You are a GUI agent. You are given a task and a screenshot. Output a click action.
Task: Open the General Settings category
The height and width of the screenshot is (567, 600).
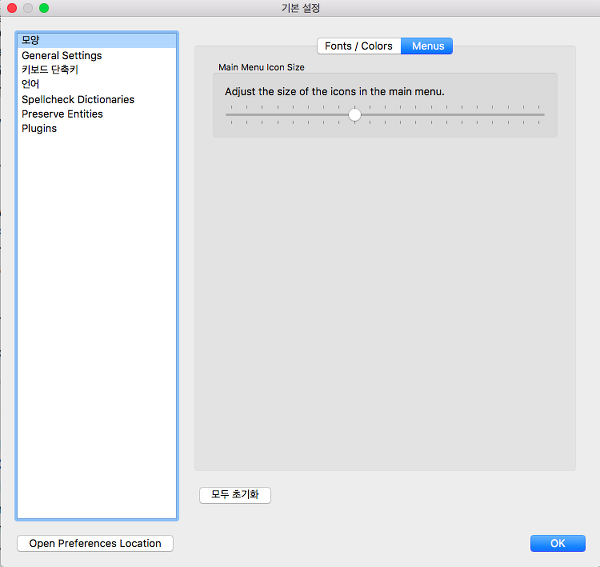click(x=97, y=55)
